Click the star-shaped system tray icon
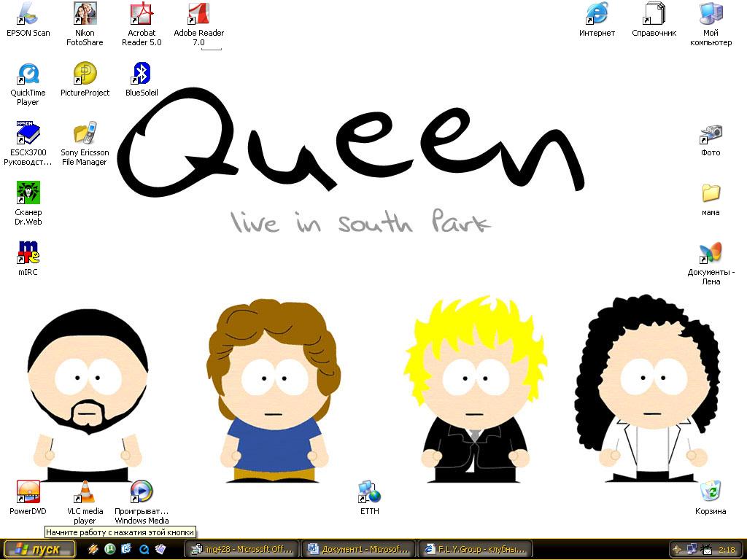Image resolution: width=747 pixels, height=560 pixels. click(676, 550)
